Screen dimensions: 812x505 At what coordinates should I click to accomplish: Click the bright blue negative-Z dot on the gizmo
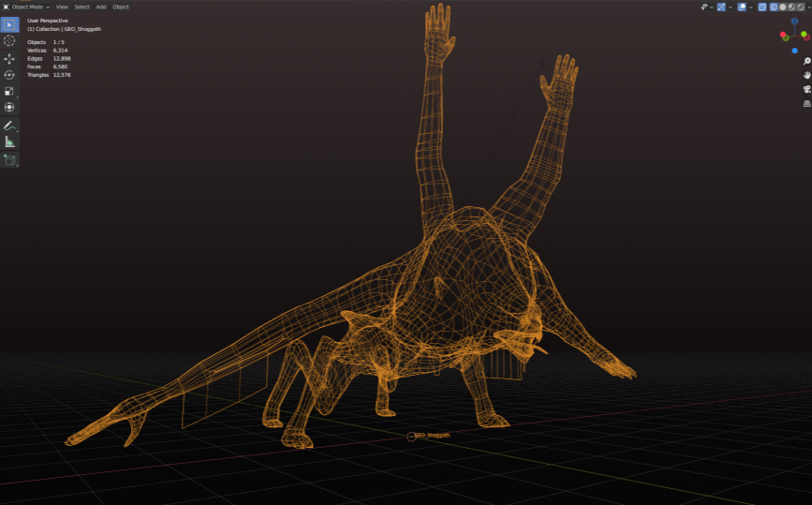point(795,51)
